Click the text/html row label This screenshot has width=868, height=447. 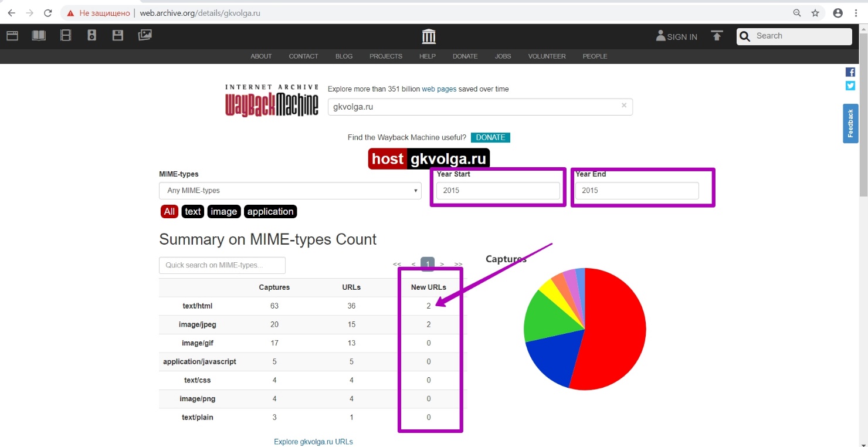[198, 306]
